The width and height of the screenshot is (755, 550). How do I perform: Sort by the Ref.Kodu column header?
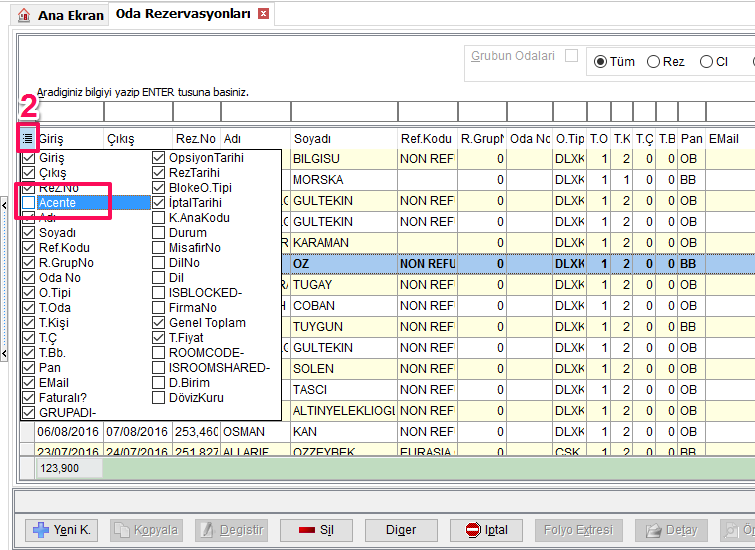[x=428, y=139]
